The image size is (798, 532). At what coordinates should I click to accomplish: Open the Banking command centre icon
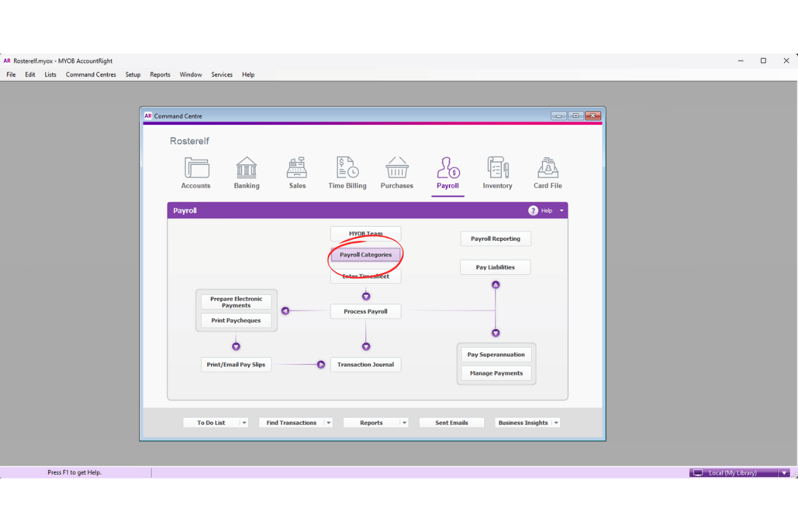point(246,168)
